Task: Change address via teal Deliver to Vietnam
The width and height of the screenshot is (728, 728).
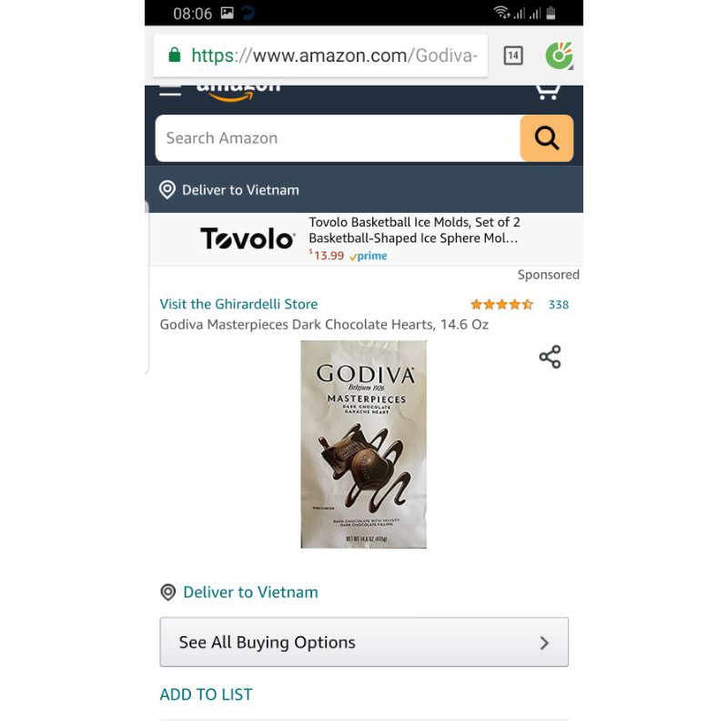Action: pyautogui.click(x=251, y=592)
